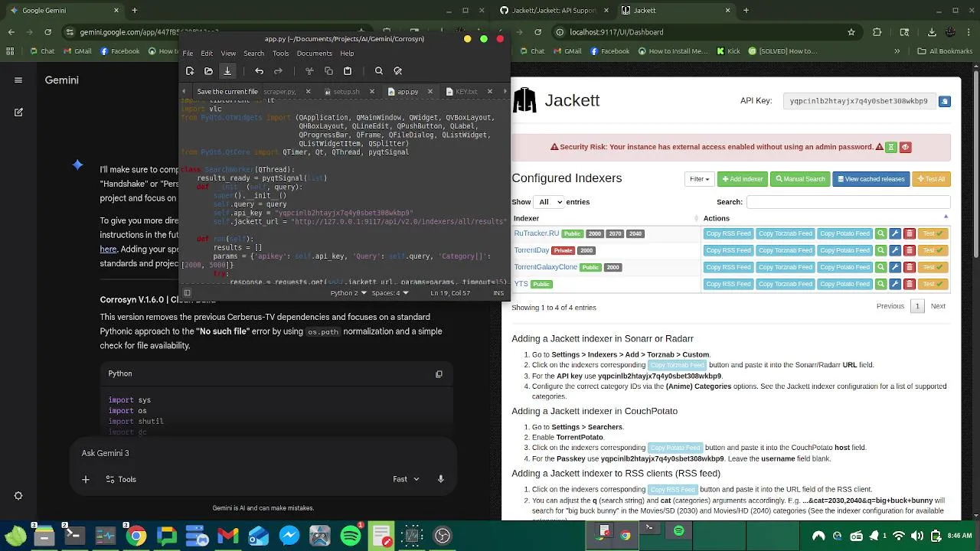Open the Gemini hamburger menu

18,80
